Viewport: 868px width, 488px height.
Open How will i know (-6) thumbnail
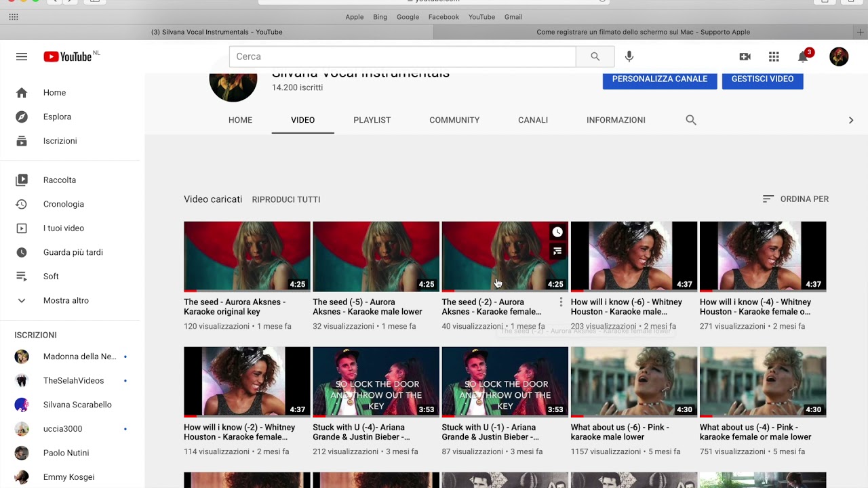click(634, 257)
